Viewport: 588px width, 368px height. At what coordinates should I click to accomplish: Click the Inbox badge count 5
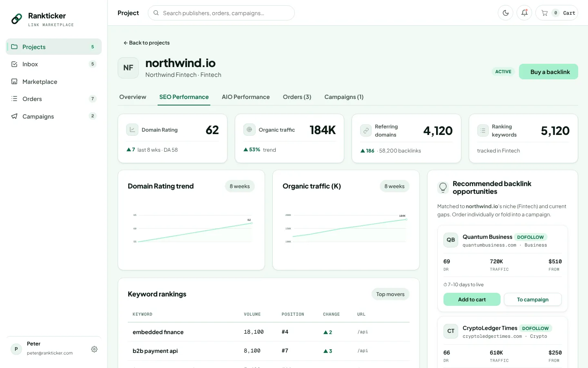93,64
